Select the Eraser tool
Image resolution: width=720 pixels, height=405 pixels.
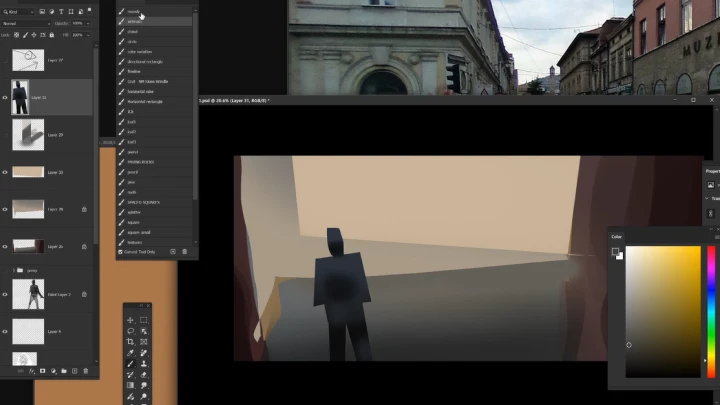(144, 375)
